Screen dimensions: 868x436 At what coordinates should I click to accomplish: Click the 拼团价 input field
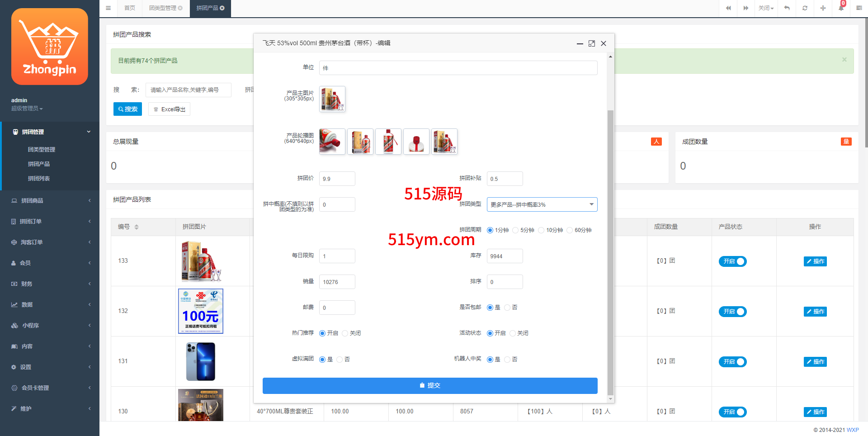337,179
